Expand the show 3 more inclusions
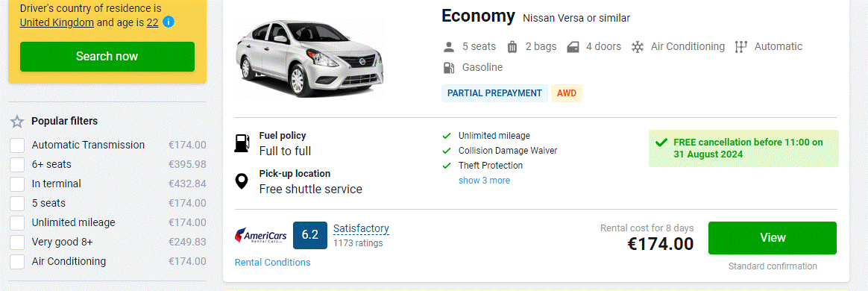This screenshot has width=868, height=291. tap(484, 181)
